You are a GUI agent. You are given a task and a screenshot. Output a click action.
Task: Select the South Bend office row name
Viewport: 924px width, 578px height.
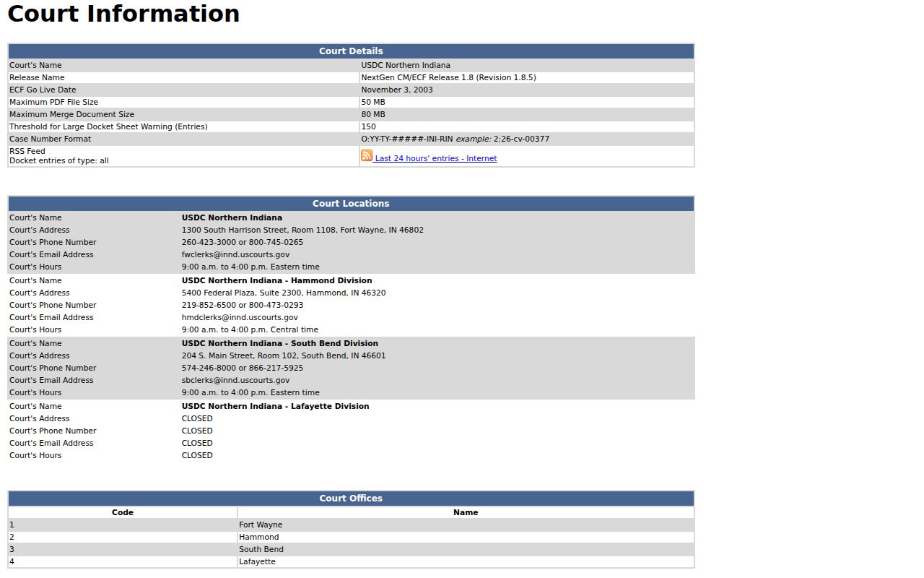click(261, 549)
